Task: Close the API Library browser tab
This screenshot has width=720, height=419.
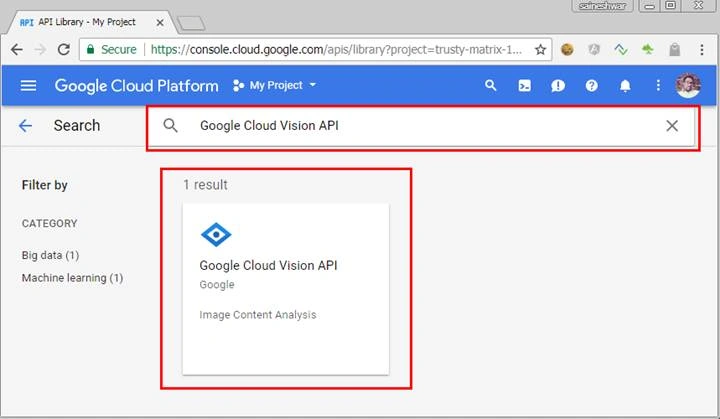Action: [x=160, y=23]
